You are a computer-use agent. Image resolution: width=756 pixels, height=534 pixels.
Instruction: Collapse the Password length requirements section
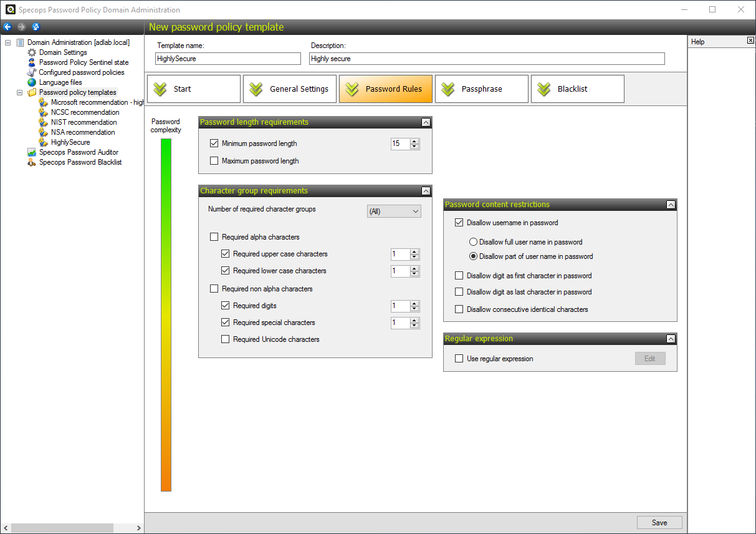coord(426,122)
